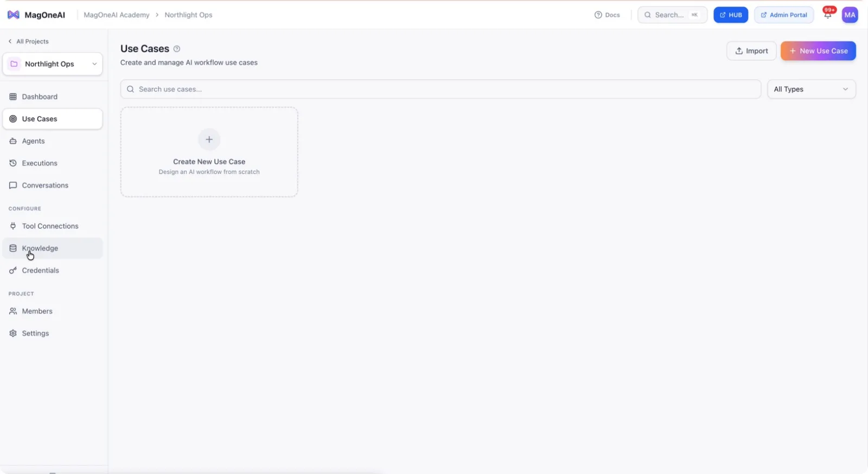868x474 pixels.
Task: Open Executions from the sidebar
Action: pos(53,163)
